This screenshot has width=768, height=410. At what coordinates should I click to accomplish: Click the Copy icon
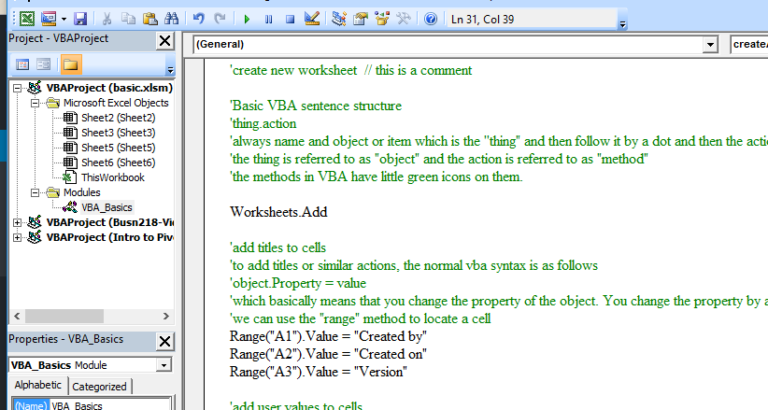(128, 19)
